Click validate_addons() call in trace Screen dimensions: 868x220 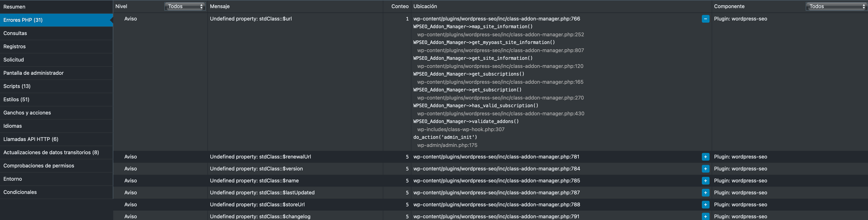tap(466, 122)
